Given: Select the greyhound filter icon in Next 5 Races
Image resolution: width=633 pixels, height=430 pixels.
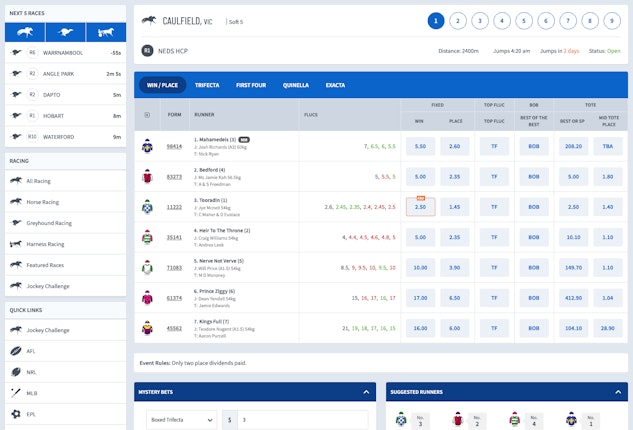Looking at the screenshot, I should (x=65, y=32).
